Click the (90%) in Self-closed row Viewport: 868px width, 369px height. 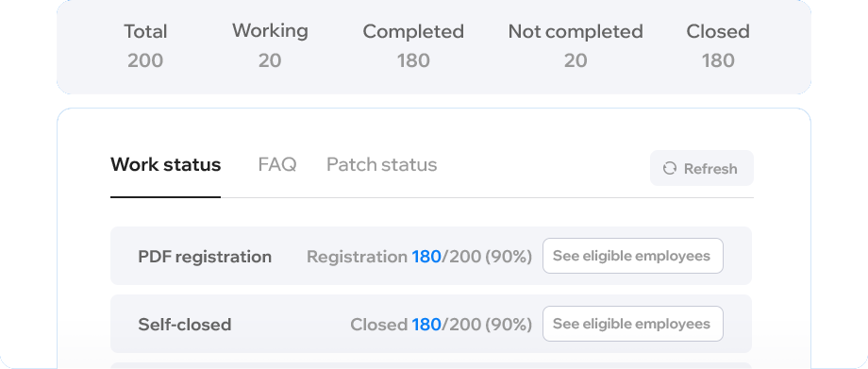509,324
